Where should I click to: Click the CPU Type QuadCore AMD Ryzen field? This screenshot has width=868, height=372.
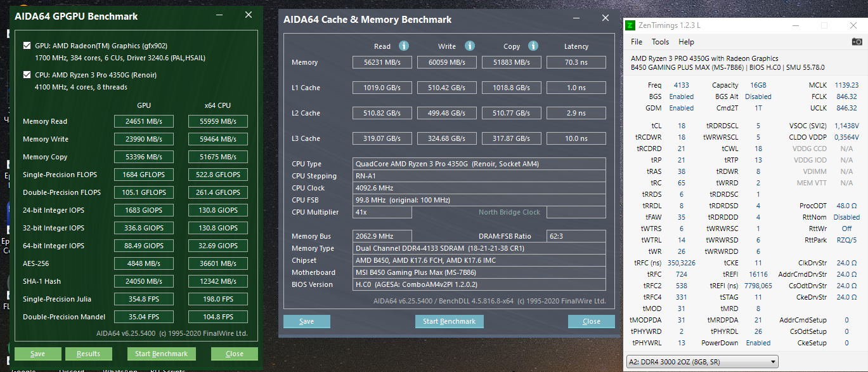[x=479, y=164]
